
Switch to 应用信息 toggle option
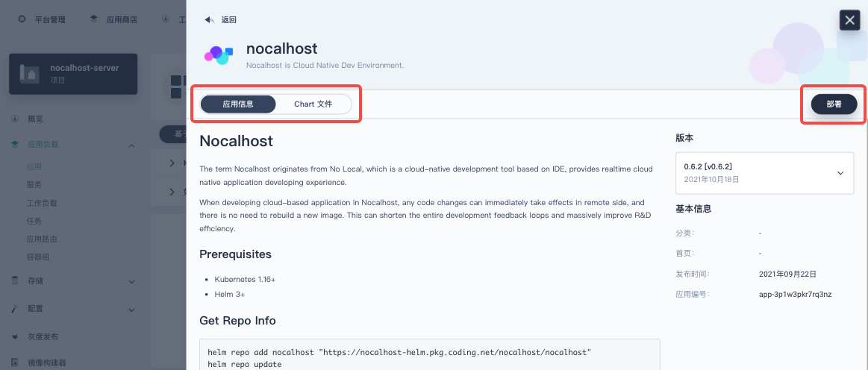(x=238, y=104)
